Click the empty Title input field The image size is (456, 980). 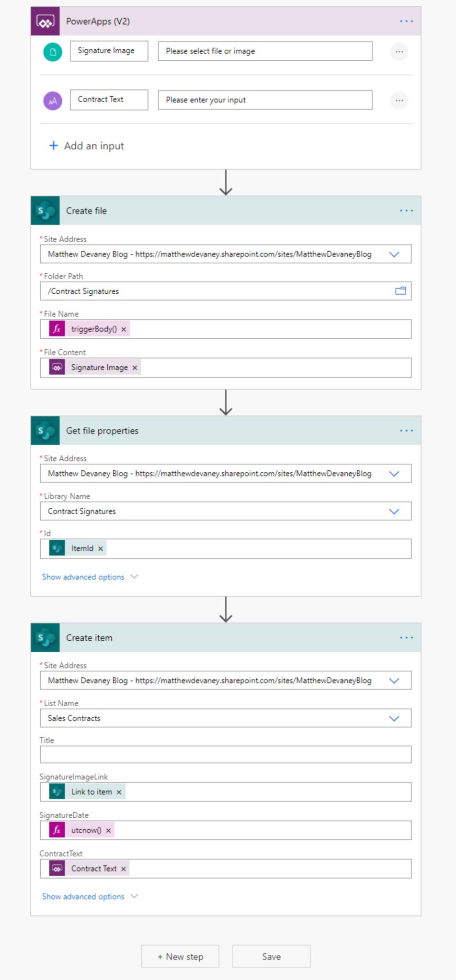tap(225, 754)
